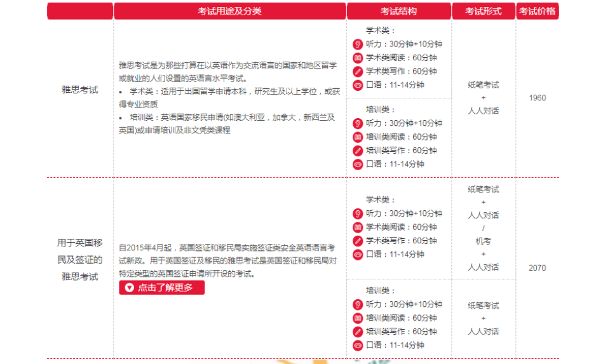
Task: Click the paragraph starting 自2015年4月起
Action: [x=227, y=260]
